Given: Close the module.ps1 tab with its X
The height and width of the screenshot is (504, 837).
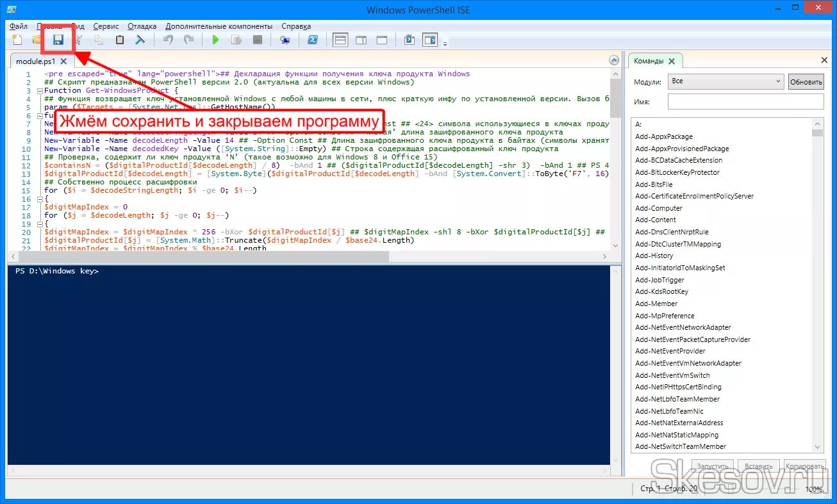Looking at the screenshot, I should (x=63, y=61).
